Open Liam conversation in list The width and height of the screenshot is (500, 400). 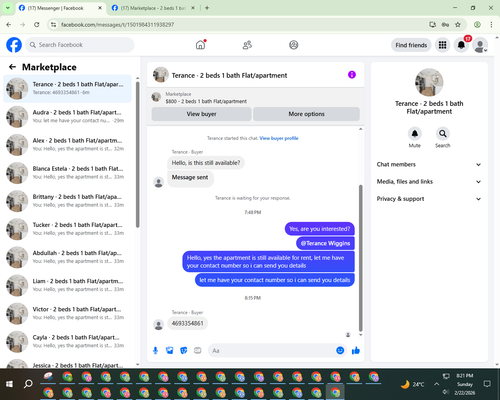(67, 285)
